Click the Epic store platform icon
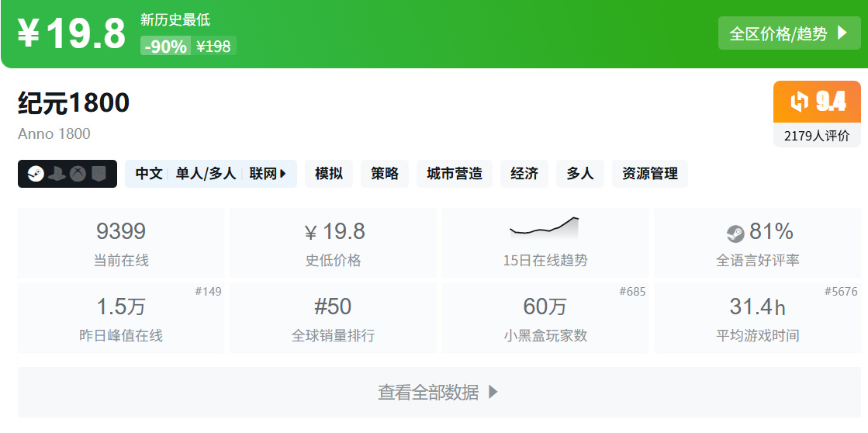Image resolution: width=868 pixels, height=433 pixels. coord(98,174)
